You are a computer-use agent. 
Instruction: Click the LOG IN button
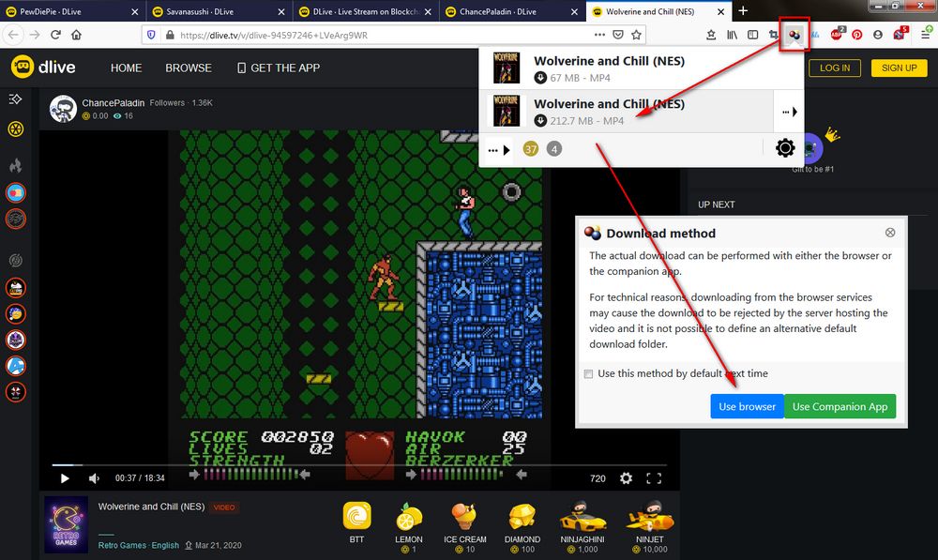pos(835,68)
